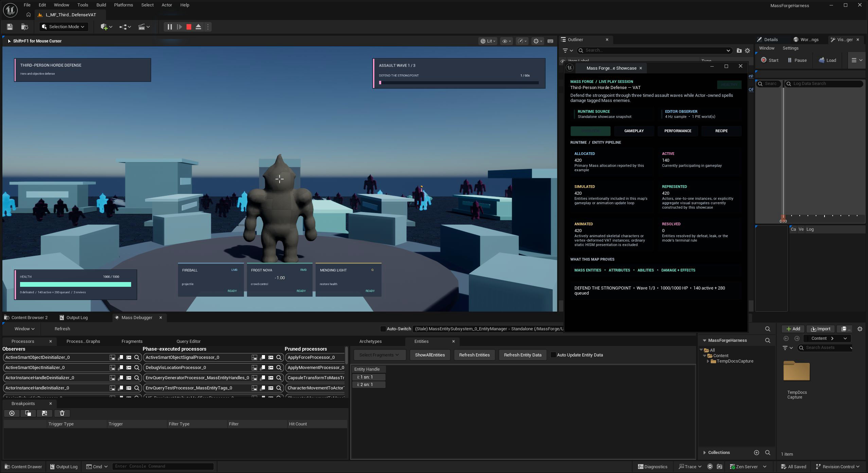This screenshot has width=868, height=473.
Task: Open the Content Browser settings gear
Action: [860, 329]
